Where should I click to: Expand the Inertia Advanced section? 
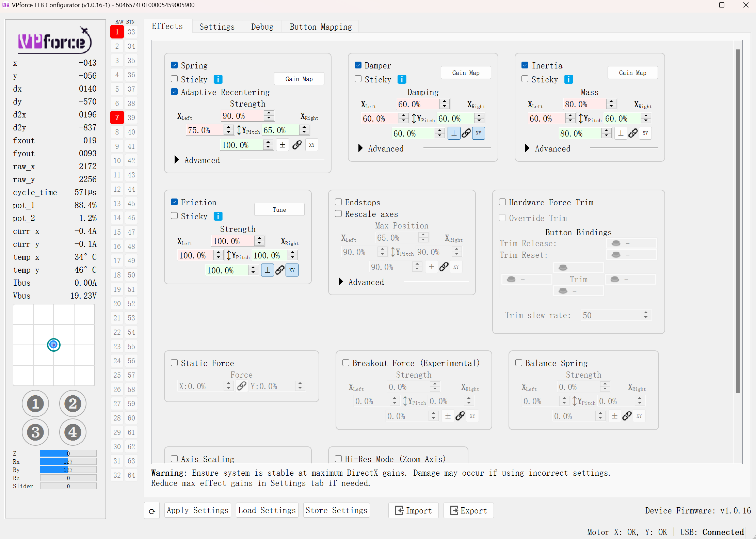(527, 148)
